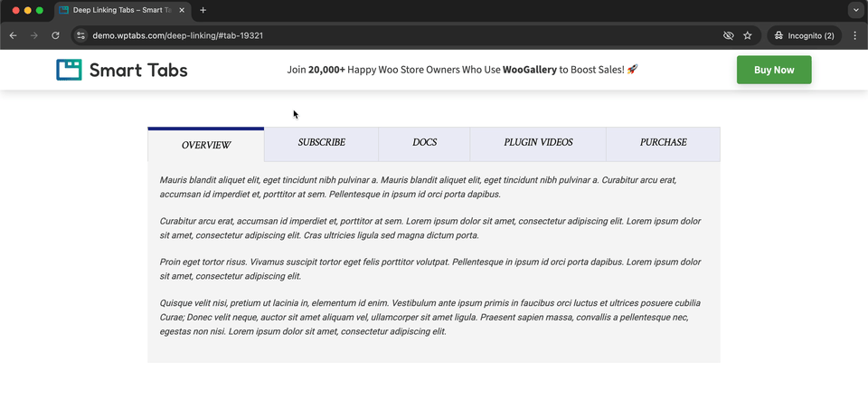This screenshot has width=868, height=401.
Task: Select the Deep Linking Tabs browser tab
Action: coord(122,10)
